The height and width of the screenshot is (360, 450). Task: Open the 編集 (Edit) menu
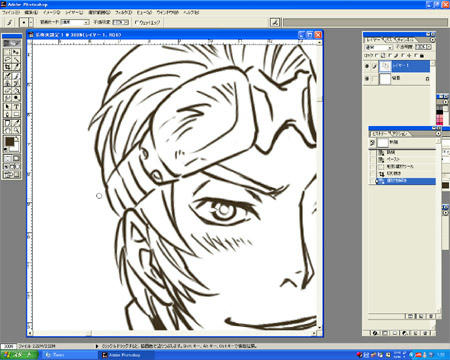pyautogui.click(x=31, y=13)
